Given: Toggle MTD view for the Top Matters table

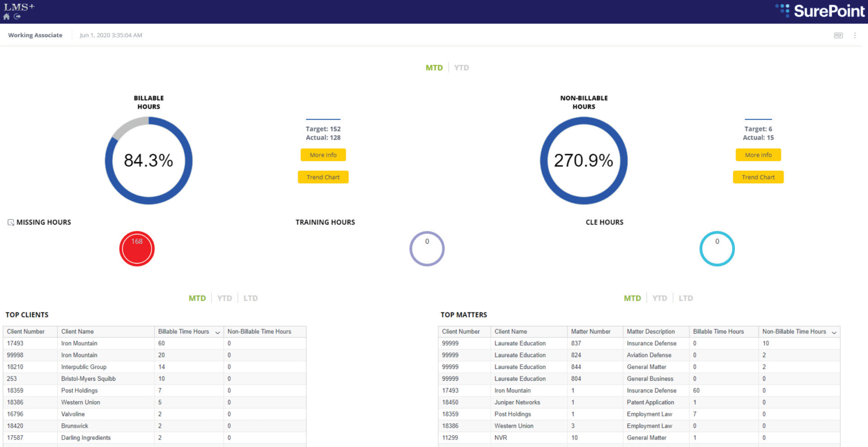Looking at the screenshot, I should (632, 298).
